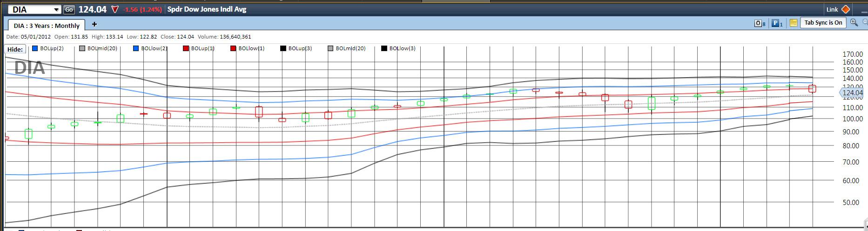
Task: Click the 170.00 price axis label
Action: 853,54
